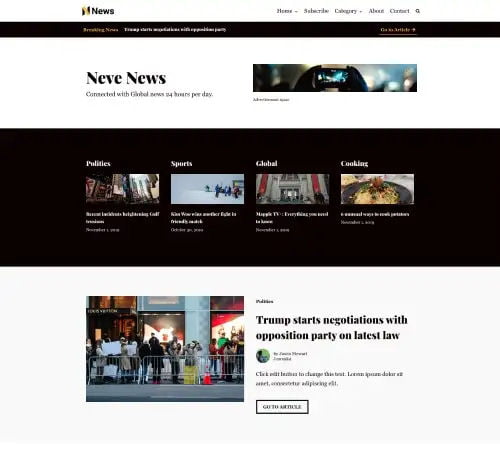Click the October date under Sports article
This screenshot has height=450, width=500.
pyautogui.click(x=187, y=230)
